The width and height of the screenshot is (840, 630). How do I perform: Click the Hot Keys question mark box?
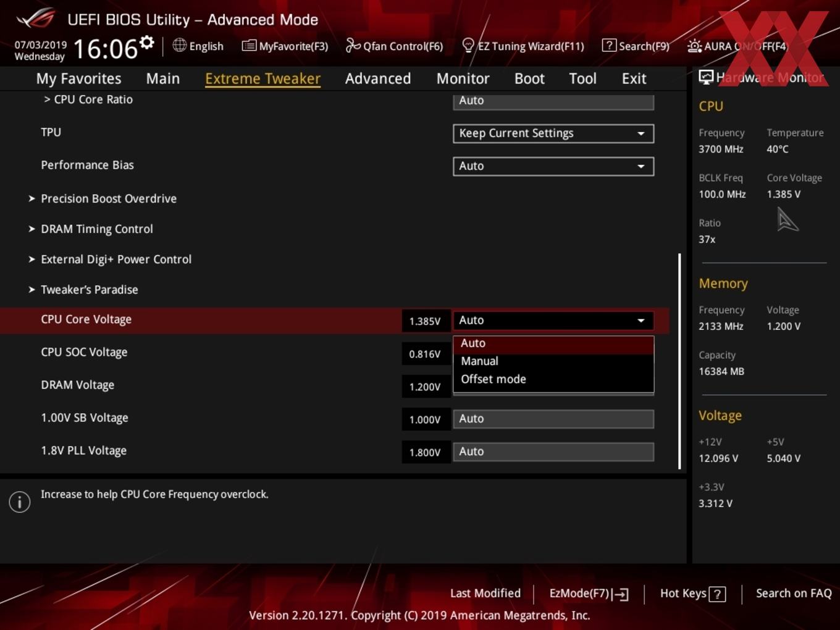(x=717, y=594)
